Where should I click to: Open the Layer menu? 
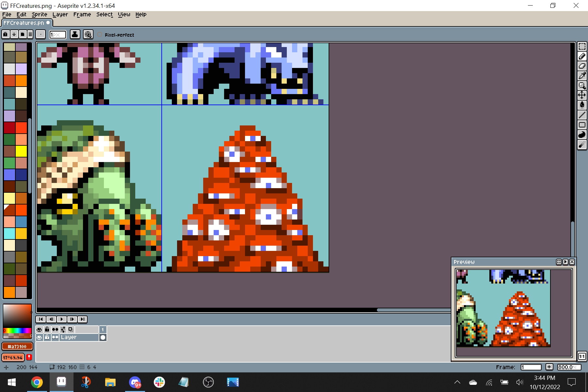pyautogui.click(x=60, y=14)
